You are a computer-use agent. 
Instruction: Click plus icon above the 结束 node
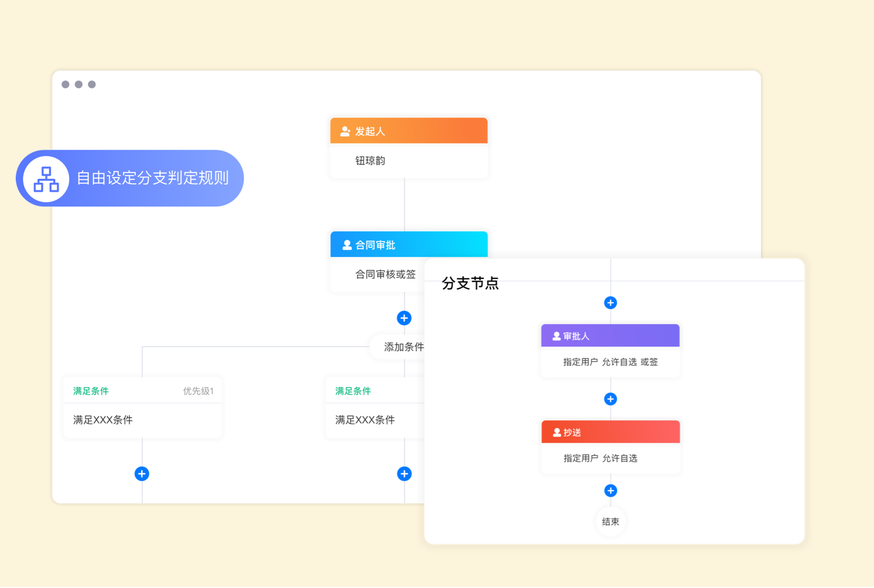(610, 491)
